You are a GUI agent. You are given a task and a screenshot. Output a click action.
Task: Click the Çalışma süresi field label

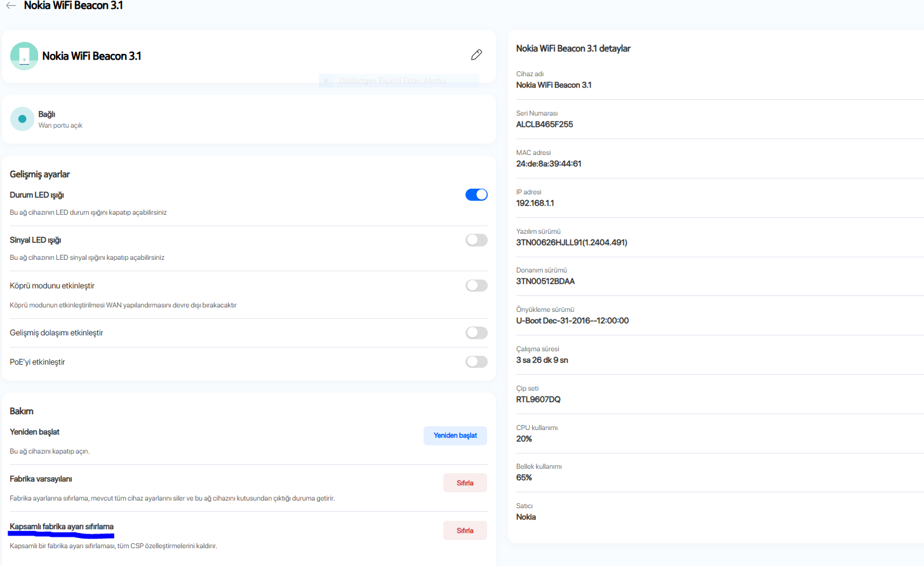click(538, 349)
